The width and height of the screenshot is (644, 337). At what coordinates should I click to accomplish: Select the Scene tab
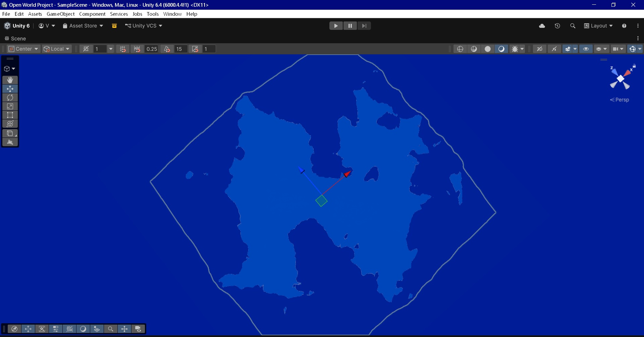(x=15, y=39)
